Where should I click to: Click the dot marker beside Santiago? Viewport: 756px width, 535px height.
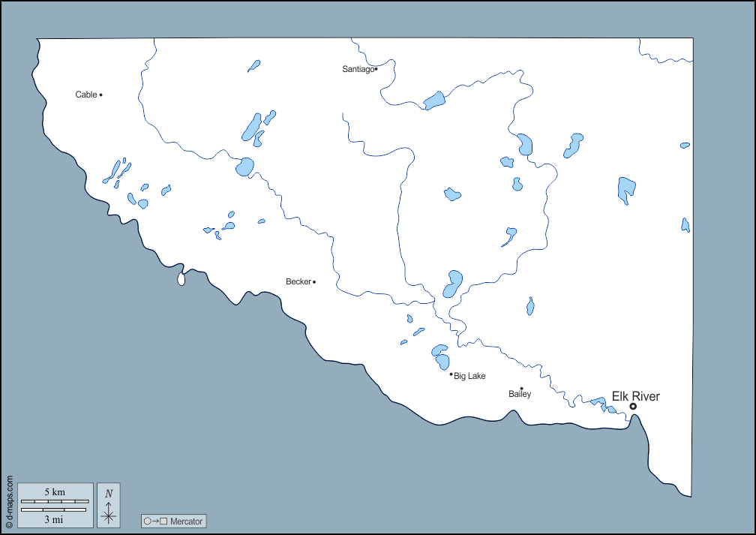pyautogui.click(x=376, y=69)
